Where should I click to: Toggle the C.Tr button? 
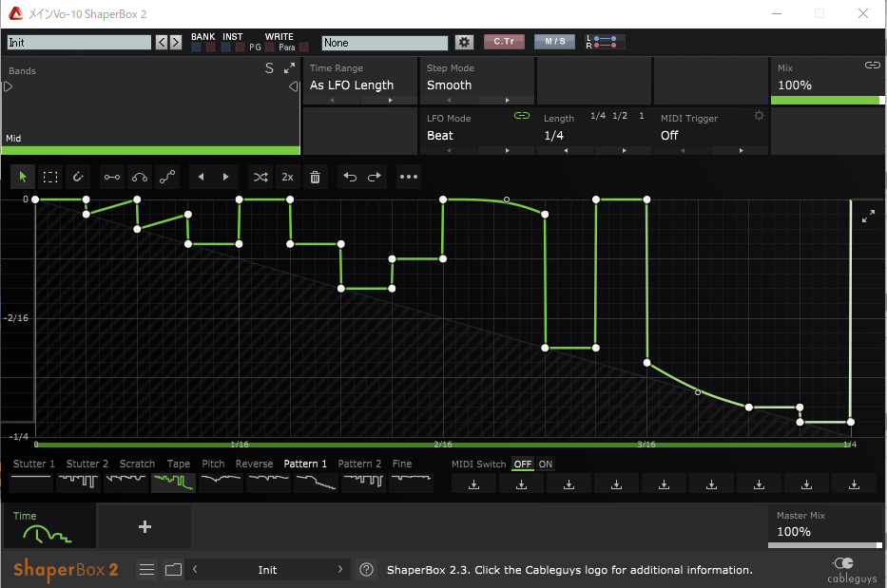(x=504, y=41)
